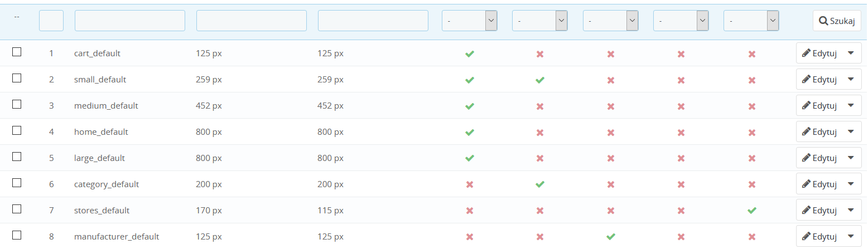The height and width of the screenshot is (249, 868).
Task: Check the stores_default row checkbox
Action: pos(17,209)
